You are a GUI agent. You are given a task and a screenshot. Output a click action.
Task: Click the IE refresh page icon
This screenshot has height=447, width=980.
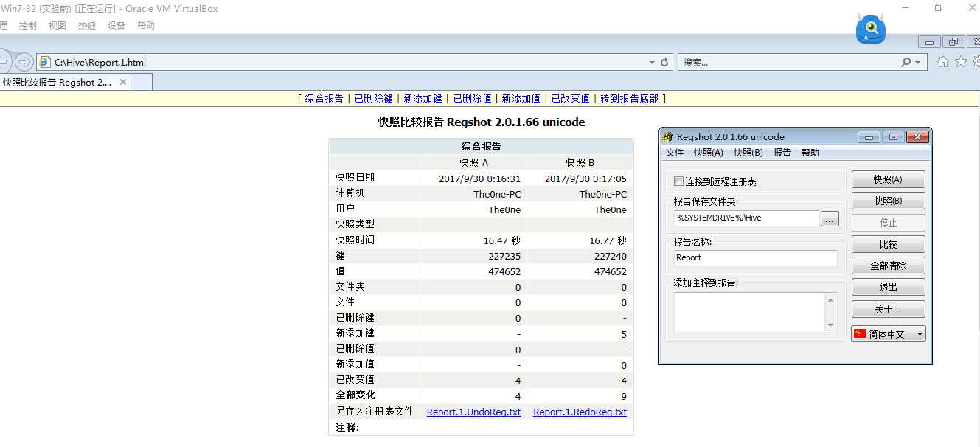click(664, 63)
